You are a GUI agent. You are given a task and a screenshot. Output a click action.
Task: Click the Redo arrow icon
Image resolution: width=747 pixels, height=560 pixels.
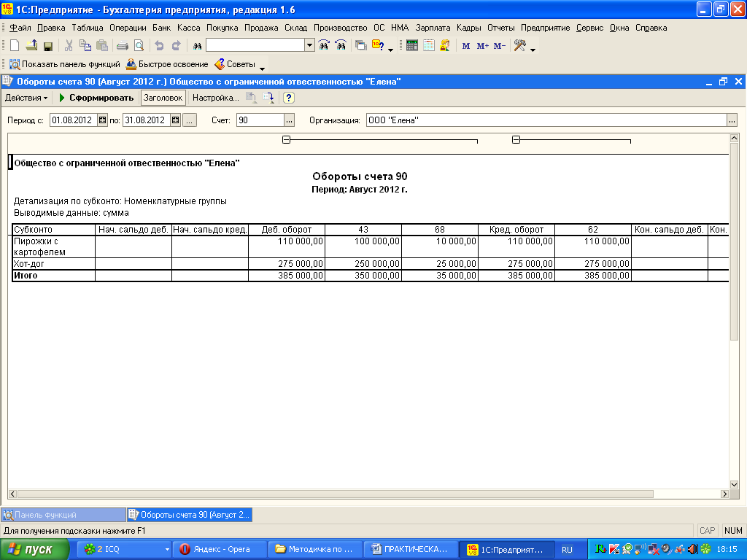[177, 46]
